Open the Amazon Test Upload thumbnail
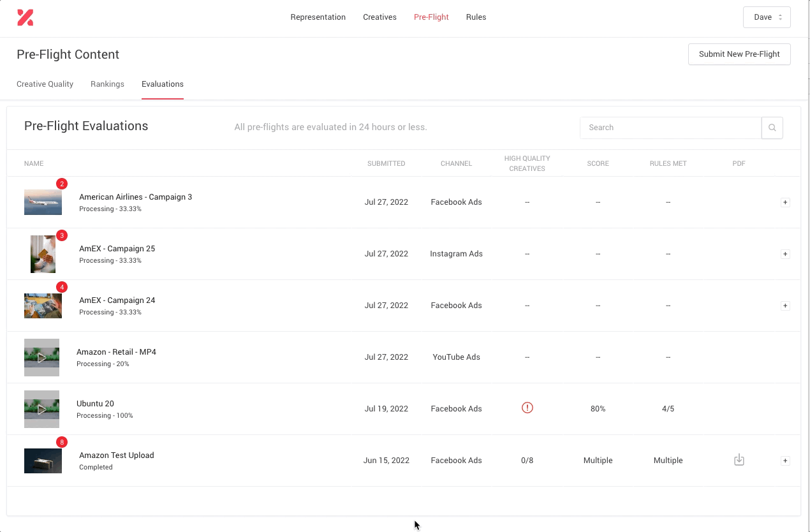This screenshot has width=810, height=532. tap(43, 461)
